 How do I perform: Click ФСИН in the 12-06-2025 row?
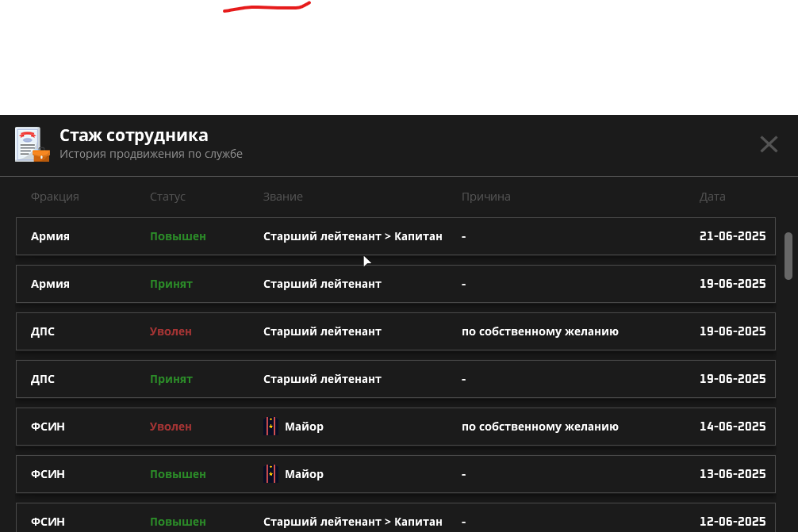tap(48, 522)
